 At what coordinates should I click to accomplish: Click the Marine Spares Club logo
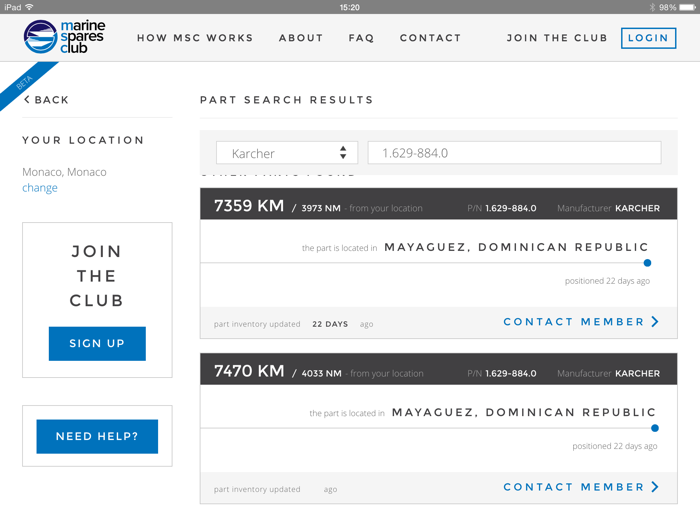[x=64, y=37]
